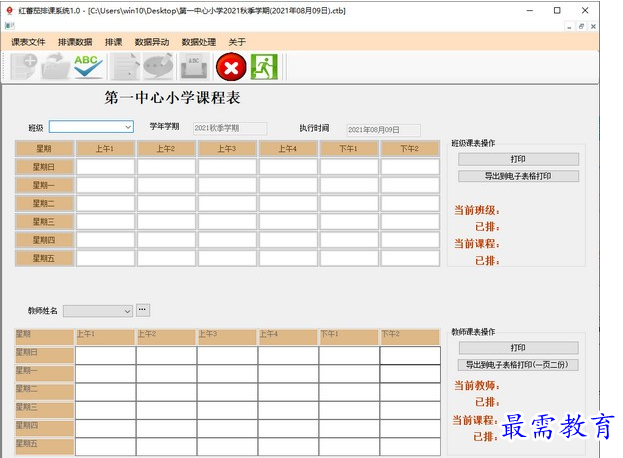Image resolution: width=623 pixels, height=458 pixels.
Task: Click class table row label 星期日
Action: [44, 167]
